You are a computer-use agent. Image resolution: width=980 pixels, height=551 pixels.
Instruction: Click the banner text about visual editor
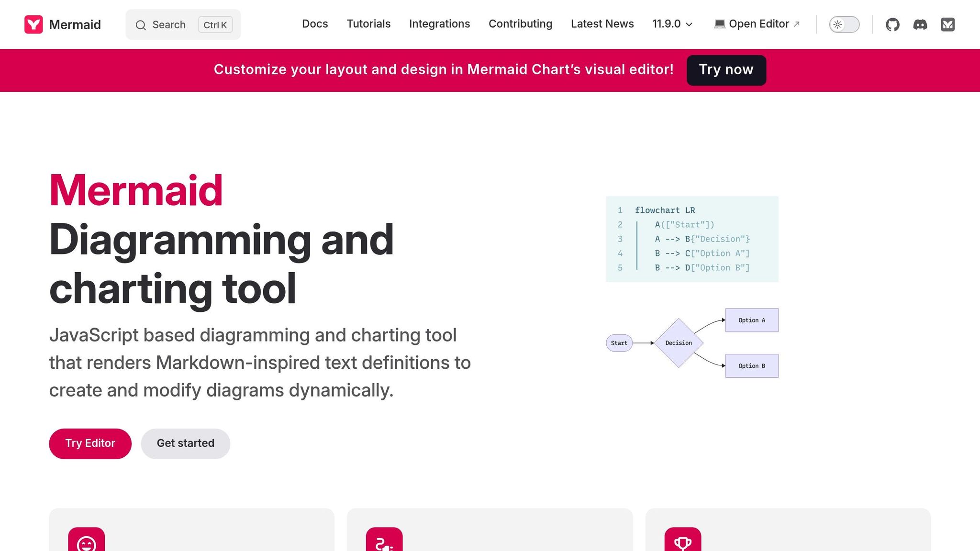pyautogui.click(x=444, y=69)
